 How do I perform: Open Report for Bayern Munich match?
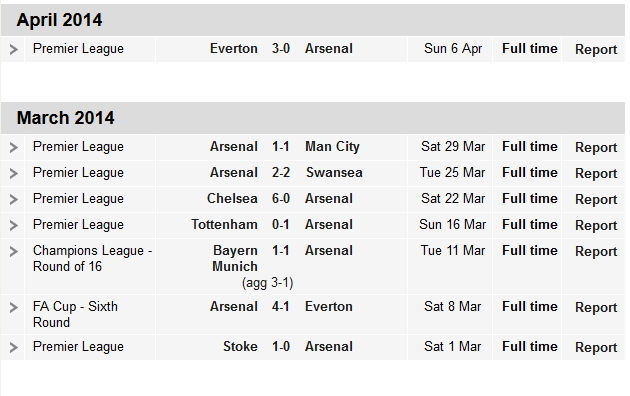[596, 251]
